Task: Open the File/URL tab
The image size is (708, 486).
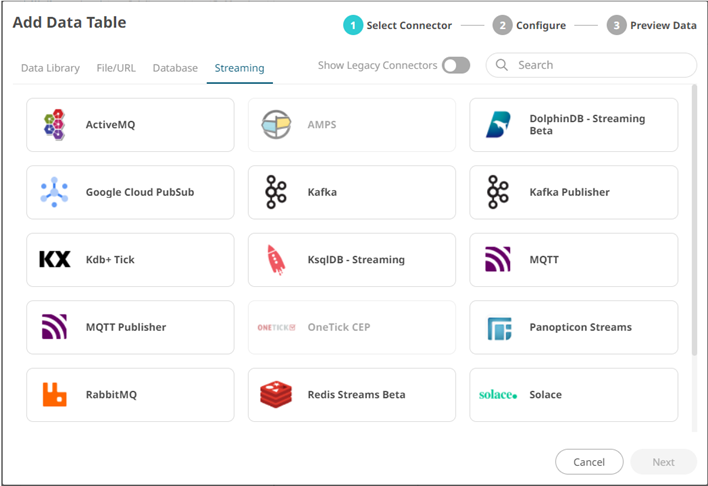Action: coord(116,68)
